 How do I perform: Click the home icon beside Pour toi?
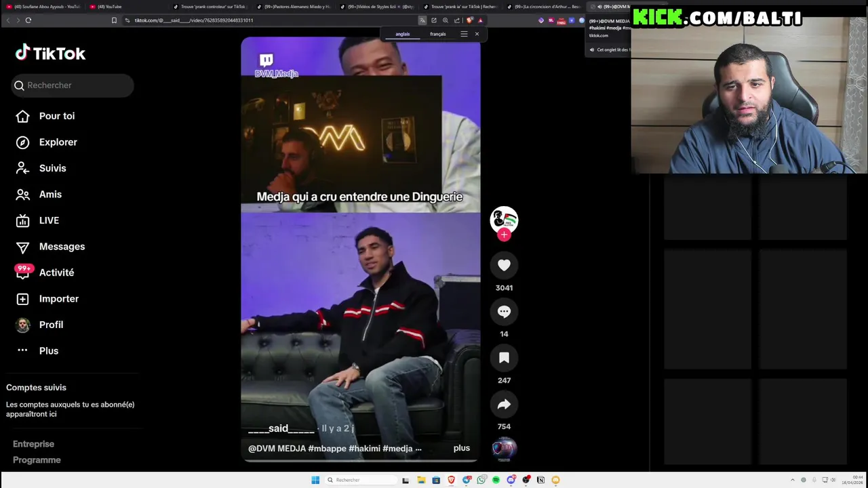coord(22,116)
